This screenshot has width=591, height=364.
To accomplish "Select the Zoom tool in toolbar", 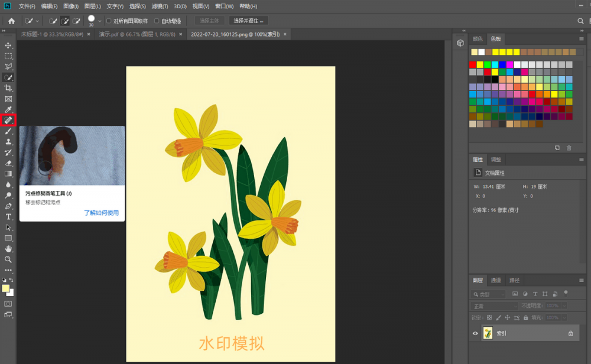I will coord(8,259).
